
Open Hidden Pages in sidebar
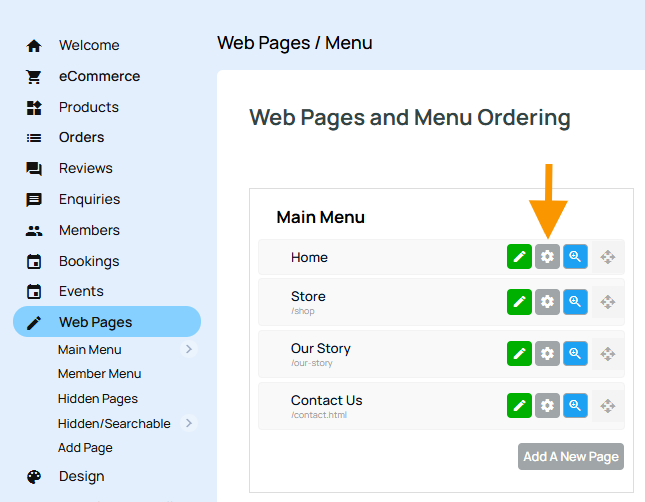pos(97,399)
